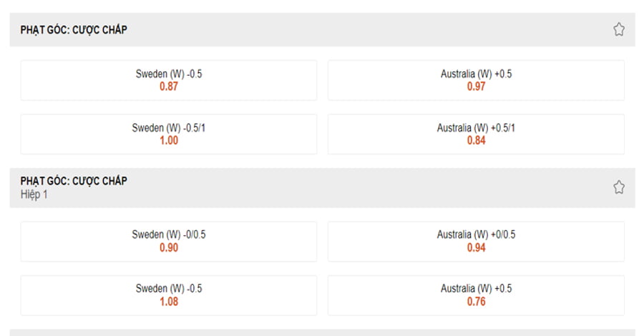Viewport: 644px width, 336px height.
Task: Click the 0.90 odds value
Action: (x=169, y=248)
